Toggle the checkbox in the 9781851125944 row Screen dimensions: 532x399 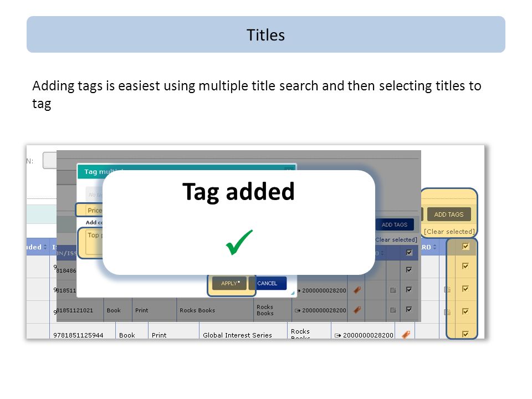pos(465,334)
